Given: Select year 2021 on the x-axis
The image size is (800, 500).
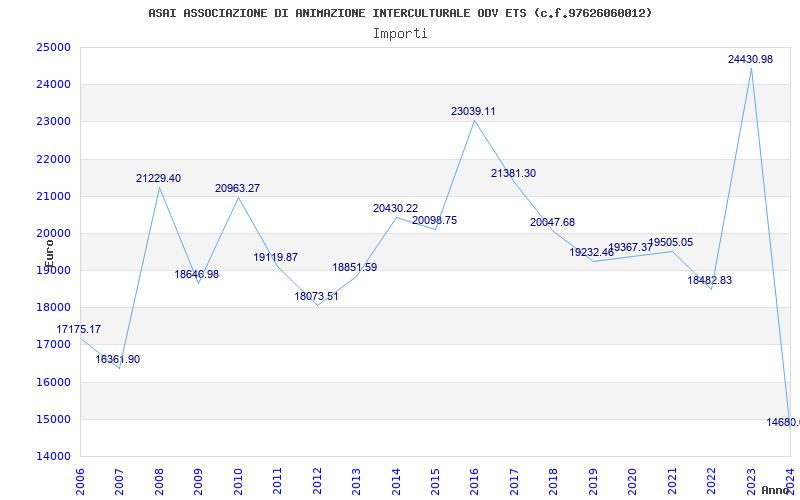Looking at the screenshot, I should click(672, 481).
